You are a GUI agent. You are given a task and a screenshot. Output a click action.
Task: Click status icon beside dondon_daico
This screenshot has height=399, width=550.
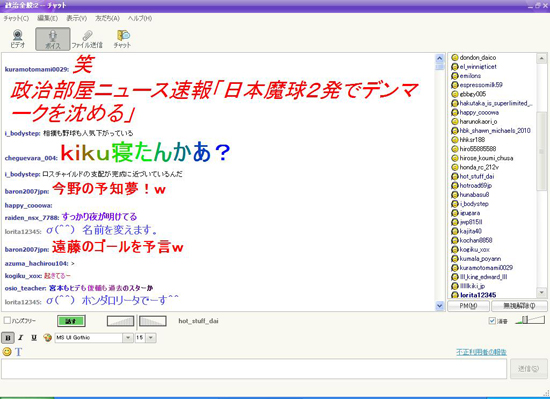pyautogui.click(x=455, y=58)
